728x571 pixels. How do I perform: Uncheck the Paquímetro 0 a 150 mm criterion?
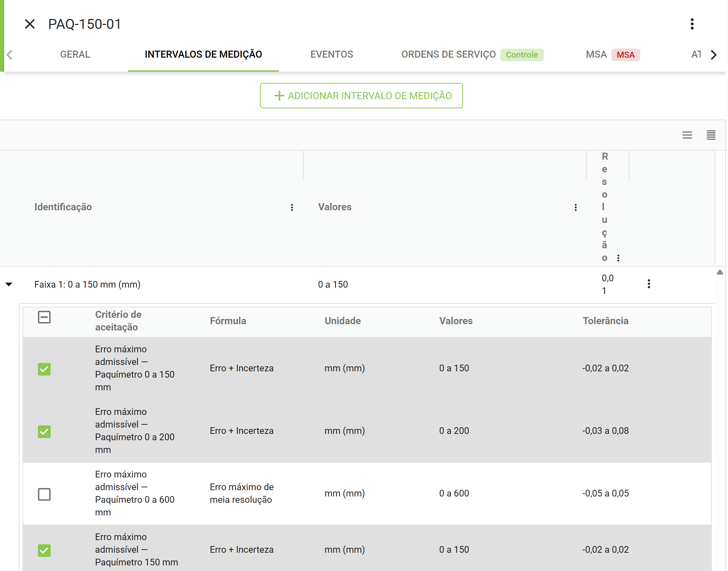44,369
